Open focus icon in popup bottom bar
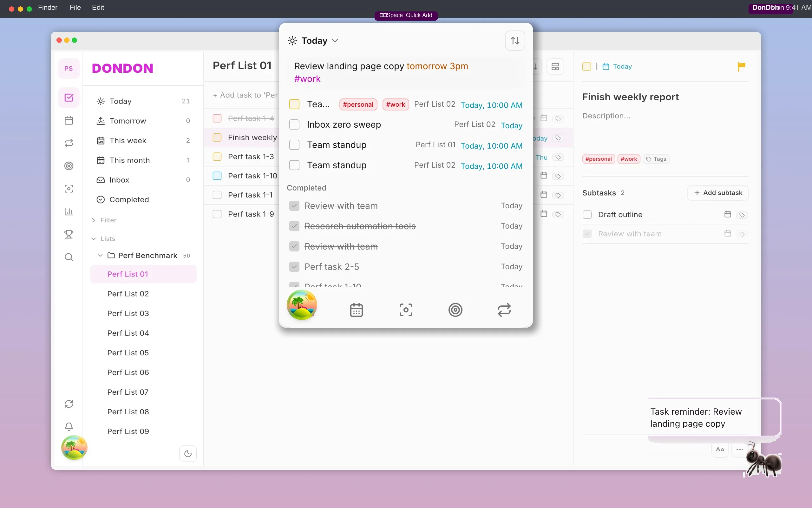Viewport: 812px width, 508px height. (406, 310)
